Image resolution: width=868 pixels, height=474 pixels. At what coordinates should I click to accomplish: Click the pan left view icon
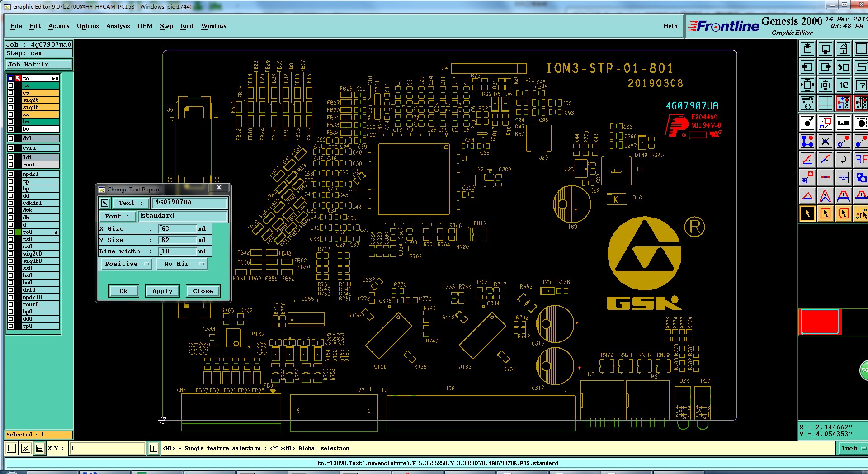pyautogui.click(x=807, y=67)
